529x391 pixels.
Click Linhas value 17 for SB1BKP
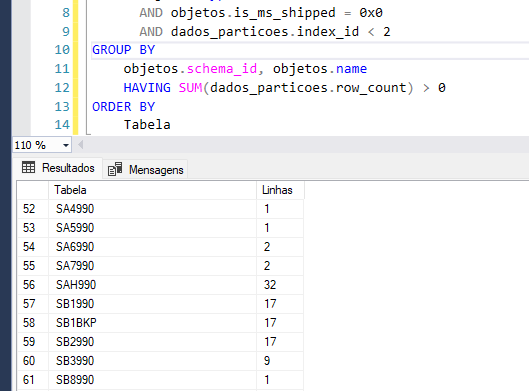pos(280,323)
